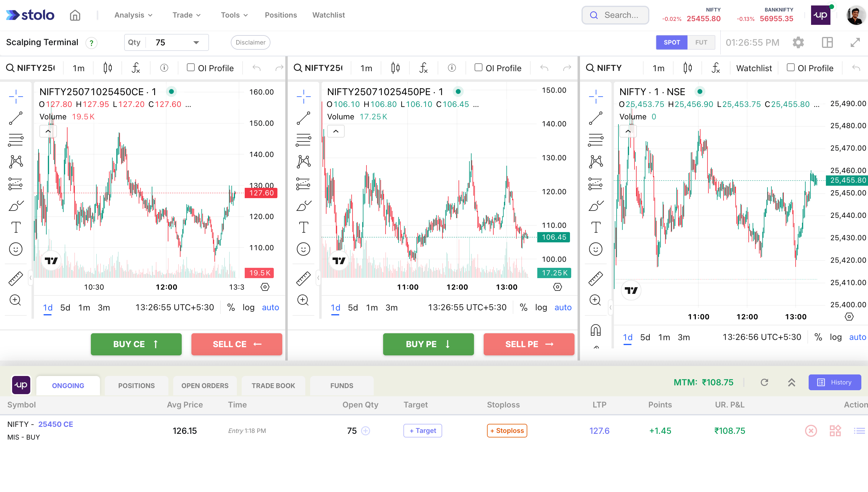The width and height of the screenshot is (868, 492).
Task: Switch to the TRADE BOOK tab
Action: click(273, 385)
